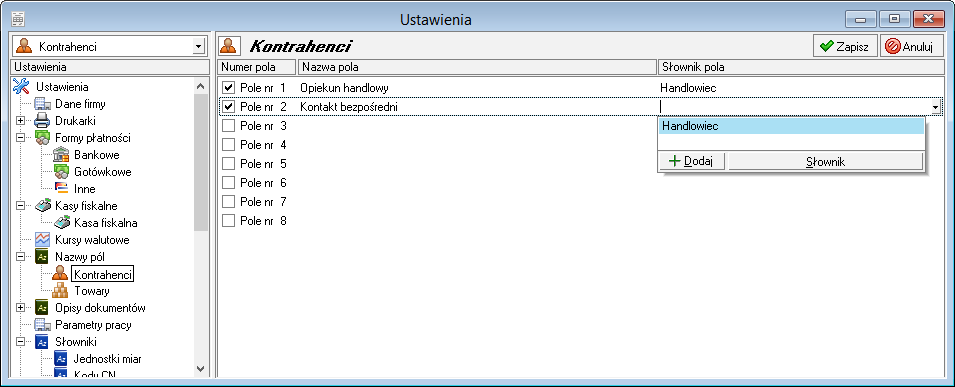The image size is (955, 387).
Task: Collapse the Kasy fiskalne node
Action: pos(21,206)
